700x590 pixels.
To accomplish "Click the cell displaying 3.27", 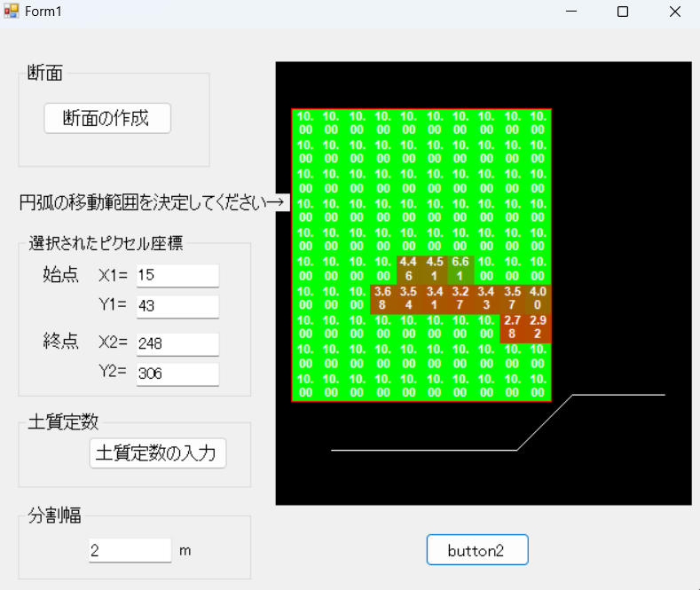I will (460, 298).
